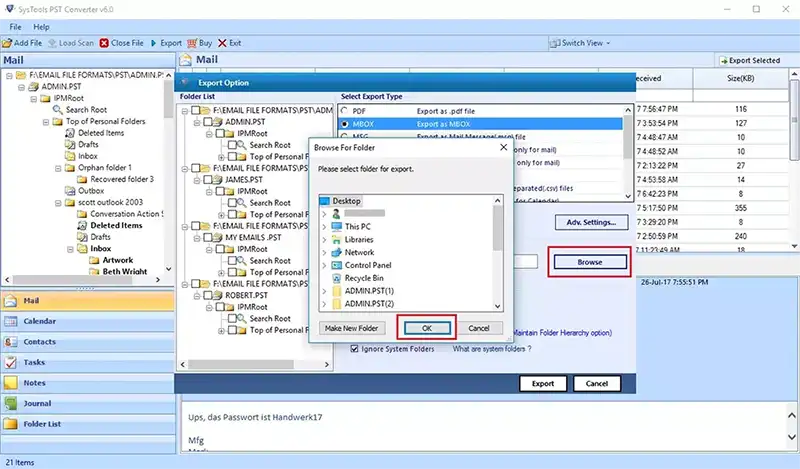Click the Add File toolbar icon
This screenshot has height=469, width=800.
pyautogui.click(x=7, y=43)
